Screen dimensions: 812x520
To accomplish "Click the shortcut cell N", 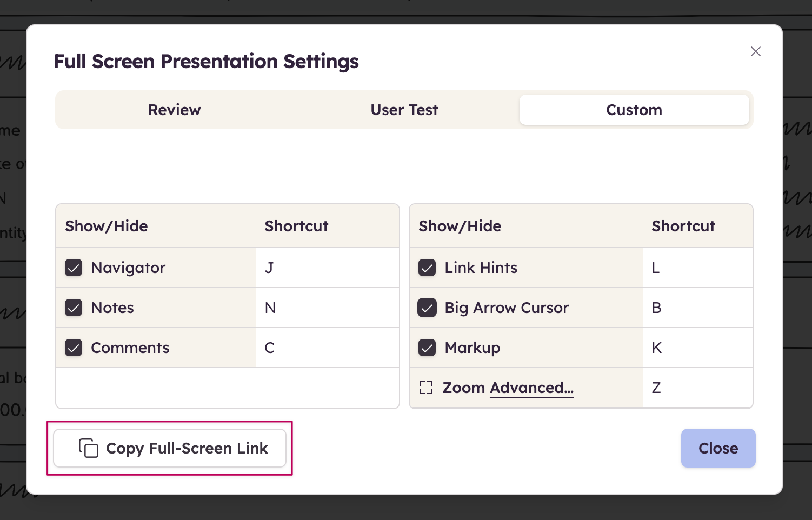I will pos(327,308).
